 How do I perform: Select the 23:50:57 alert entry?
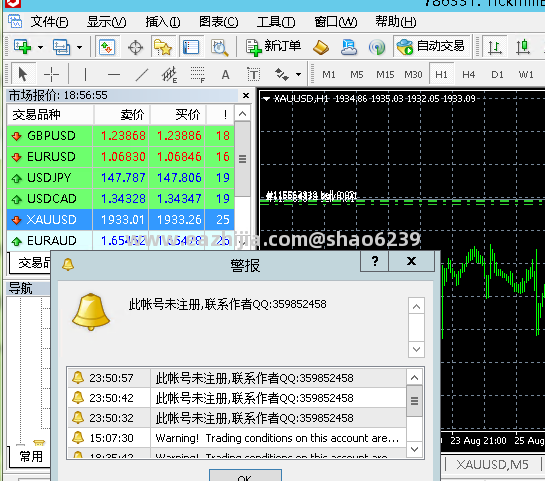[237, 378]
